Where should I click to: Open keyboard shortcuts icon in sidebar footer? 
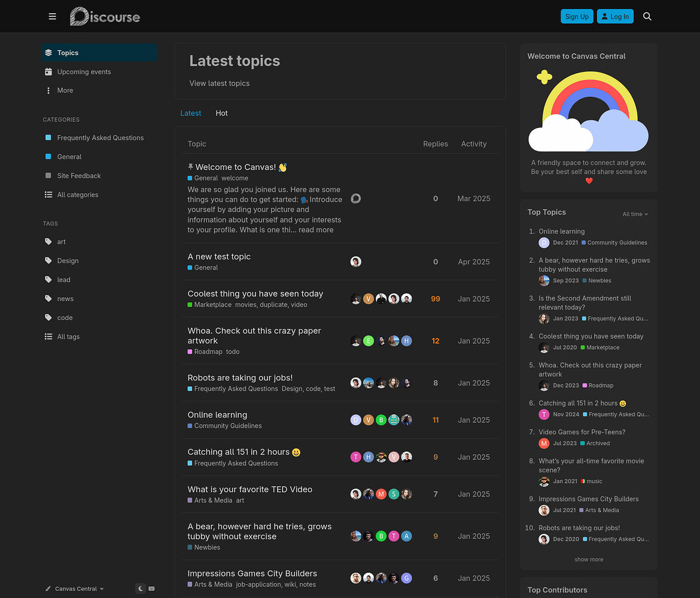(x=151, y=588)
